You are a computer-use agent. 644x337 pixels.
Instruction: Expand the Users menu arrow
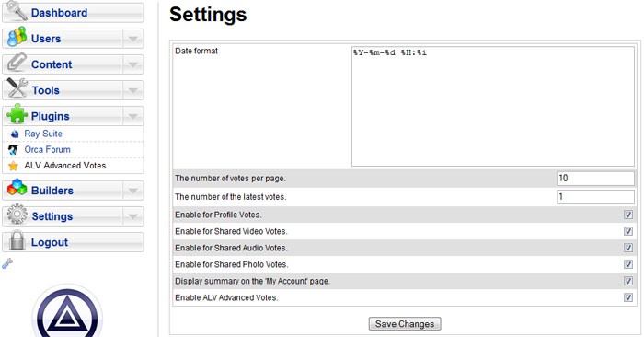[132, 39]
